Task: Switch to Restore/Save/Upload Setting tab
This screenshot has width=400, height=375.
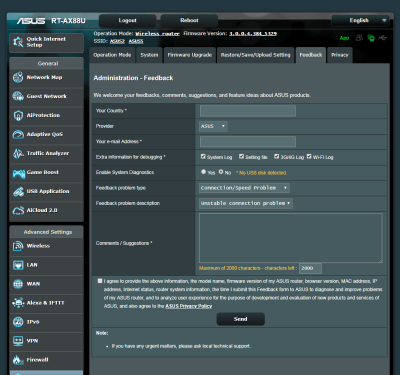Action: point(256,55)
